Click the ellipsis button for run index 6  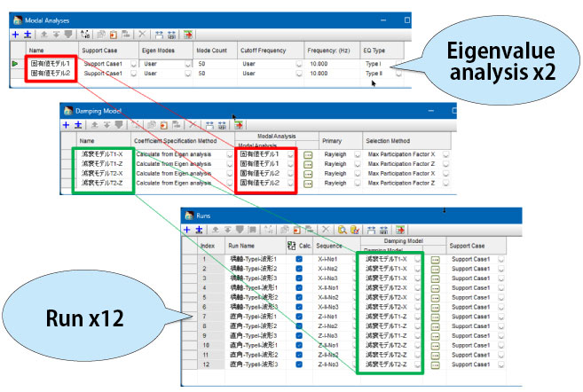point(435,308)
